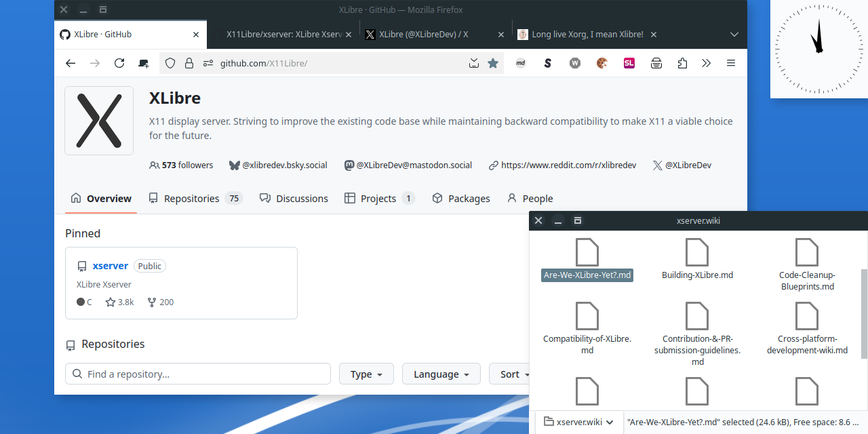
Task: Click the XLibre organization avatar logo
Action: click(x=99, y=121)
